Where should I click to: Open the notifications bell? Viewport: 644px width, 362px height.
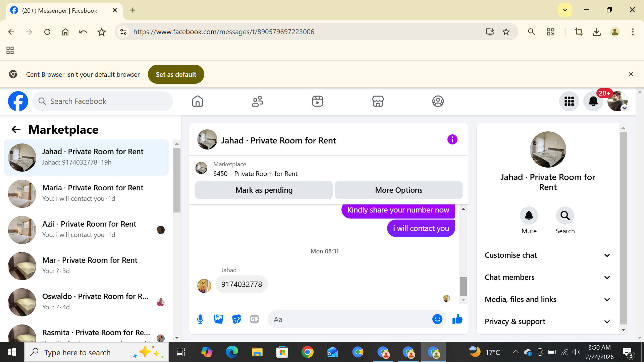[593, 101]
